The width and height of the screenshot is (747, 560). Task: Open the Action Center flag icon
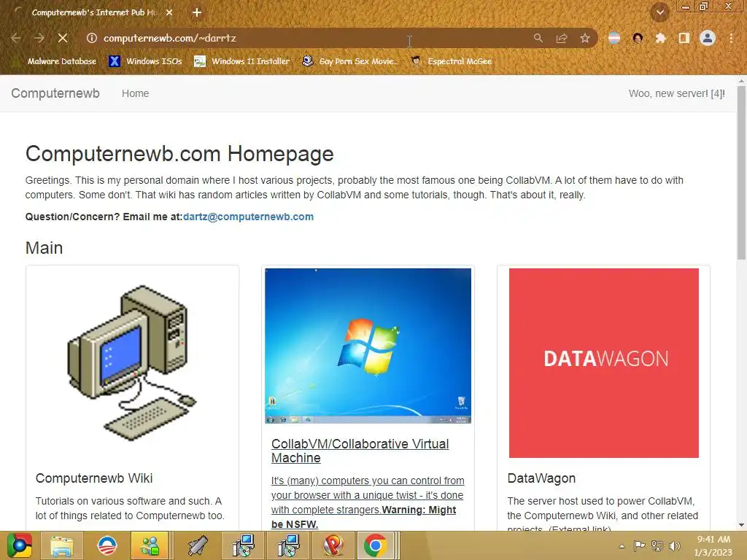coord(639,545)
